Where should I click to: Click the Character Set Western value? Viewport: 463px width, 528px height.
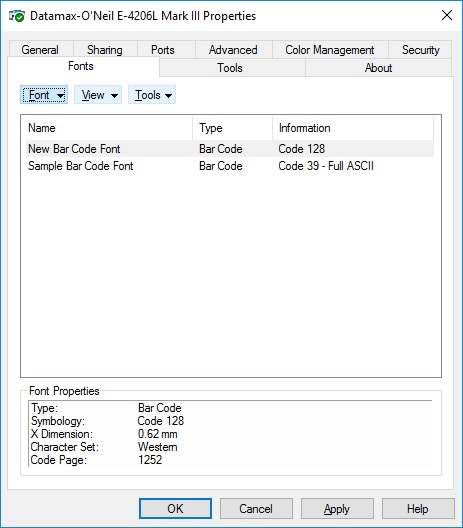click(158, 447)
